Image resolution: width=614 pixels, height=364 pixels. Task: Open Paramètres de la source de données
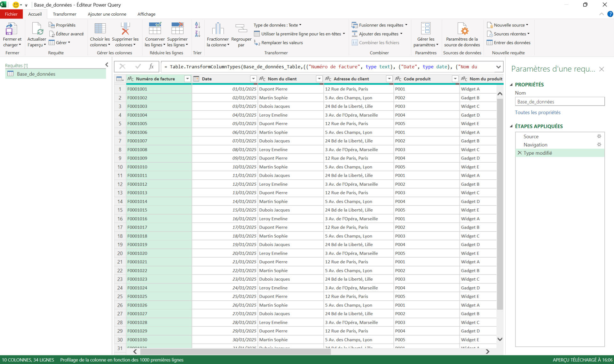pyautogui.click(x=462, y=35)
